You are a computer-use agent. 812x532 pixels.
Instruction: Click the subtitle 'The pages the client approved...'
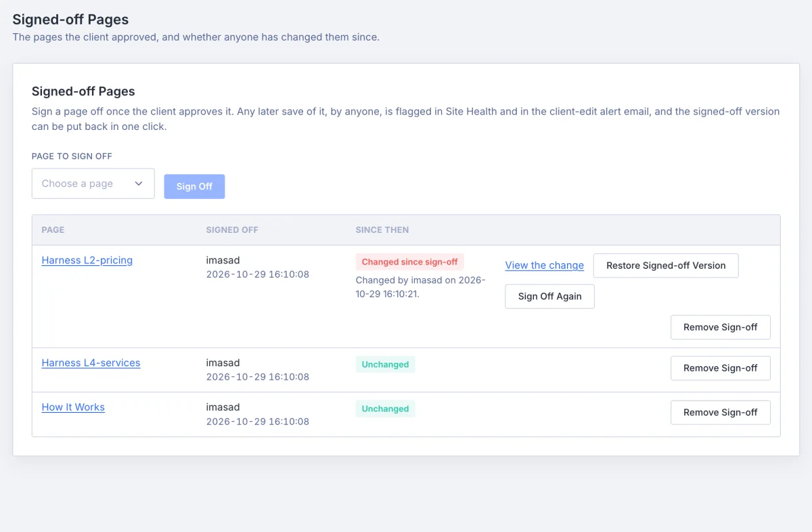pos(196,37)
